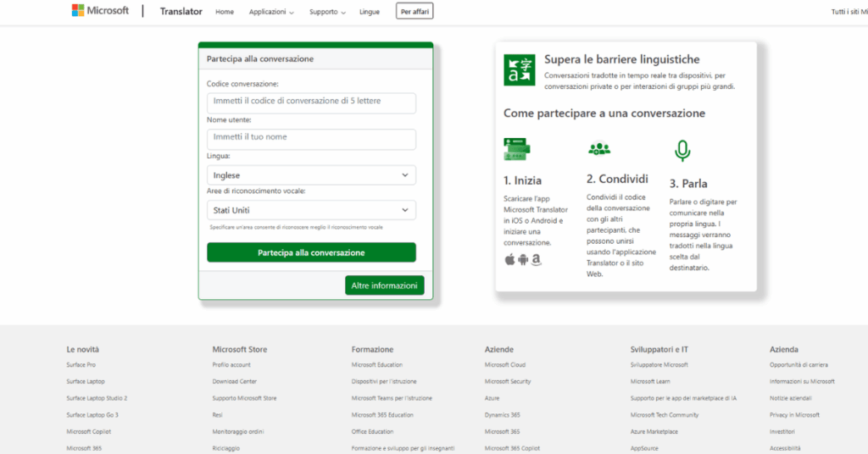Click the Apple store icon
This screenshot has width=868, height=454.
click(x=509, y=259)
